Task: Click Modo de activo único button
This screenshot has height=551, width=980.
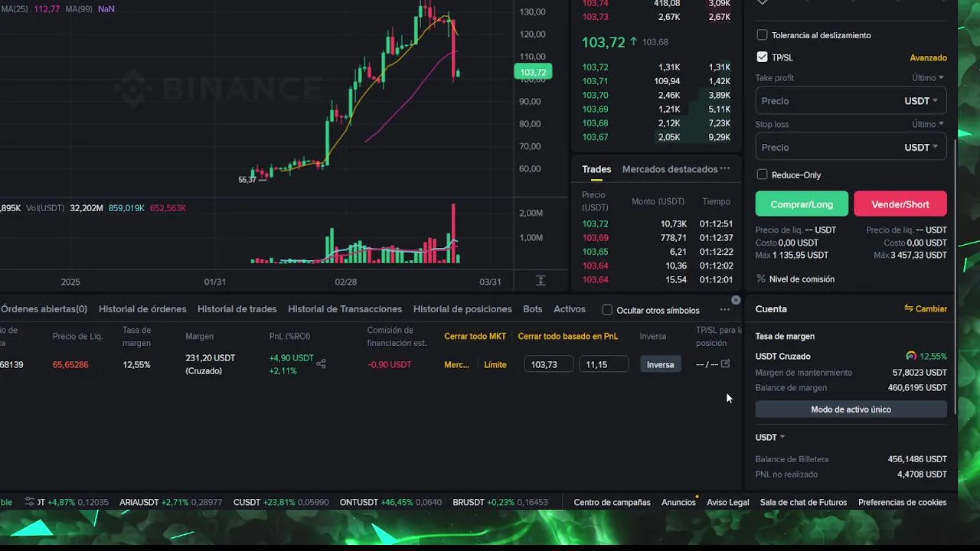Action: point(851,409)
